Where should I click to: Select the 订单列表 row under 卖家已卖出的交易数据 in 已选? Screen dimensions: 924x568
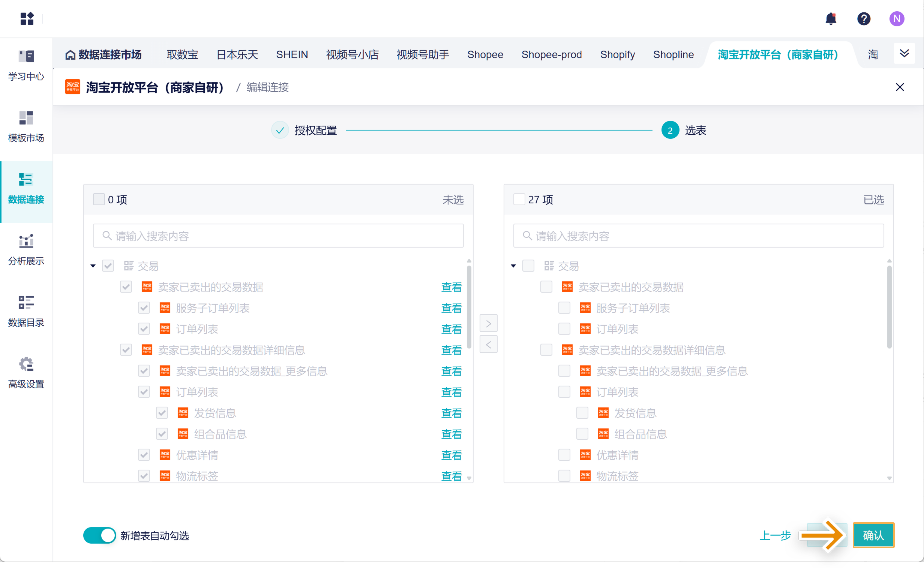(617, 329)
